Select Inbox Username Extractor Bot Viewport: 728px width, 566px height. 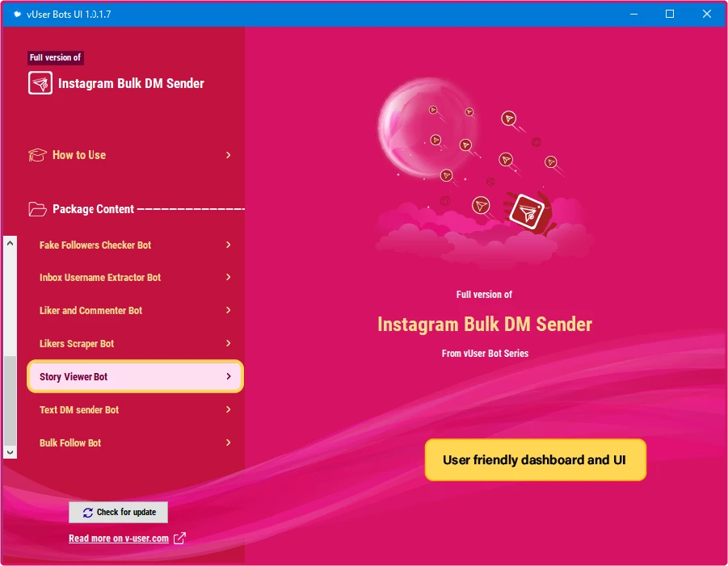pyautogui.click(x=135, y=278)
